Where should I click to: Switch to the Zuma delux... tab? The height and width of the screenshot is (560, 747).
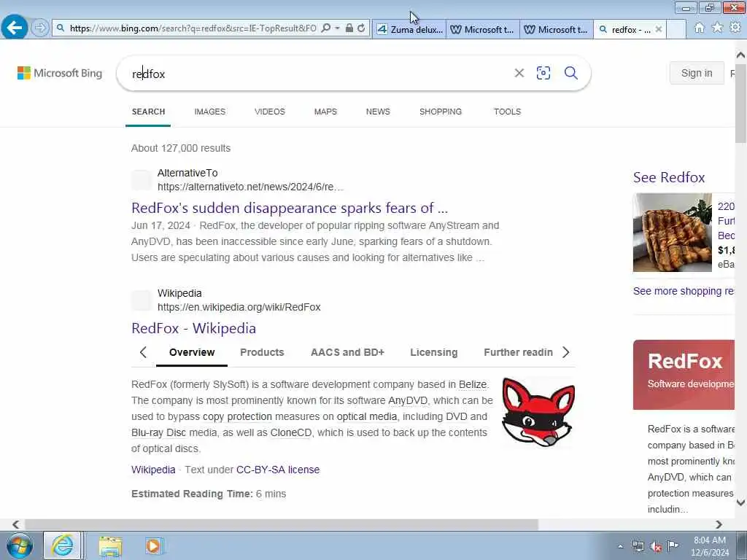point(410,29)
